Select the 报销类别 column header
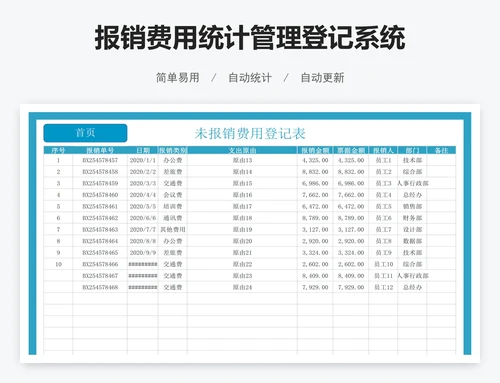Viewport: 500px width, 383px height. 173,150
